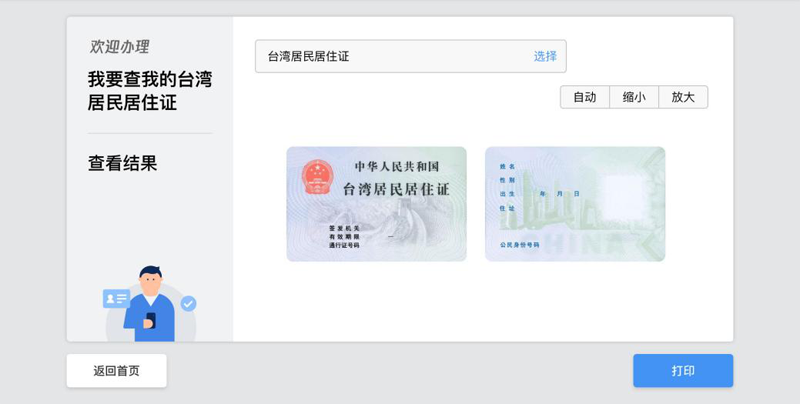Click the ID card icon beside the figure
Image resolution: width=800 pixels, height=404 pixels.
(116, 298)
